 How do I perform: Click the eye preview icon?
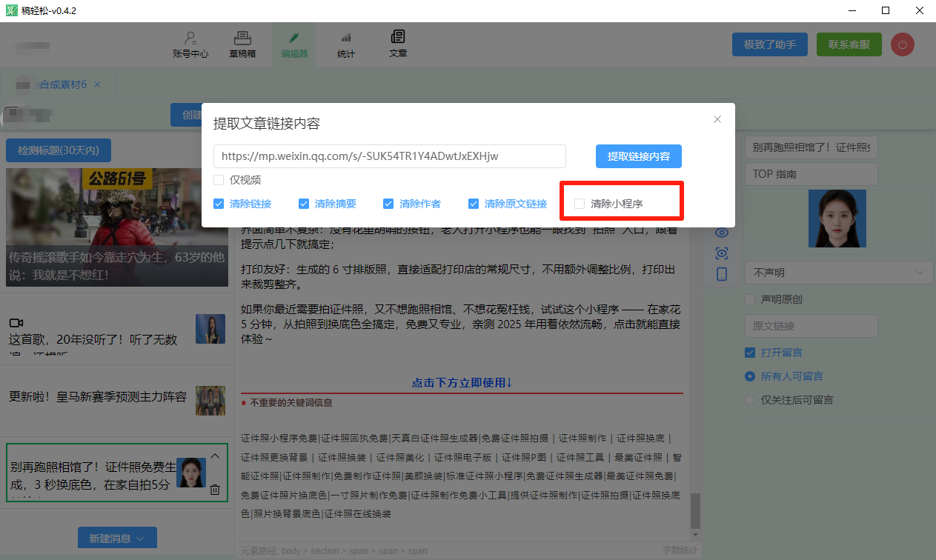[722, 233]
